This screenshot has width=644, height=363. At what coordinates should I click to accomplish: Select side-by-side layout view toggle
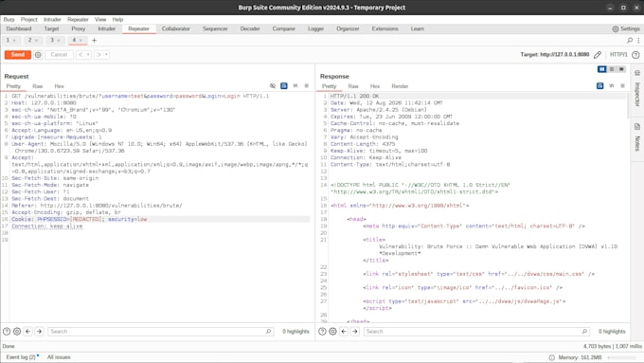pos(601,69)
